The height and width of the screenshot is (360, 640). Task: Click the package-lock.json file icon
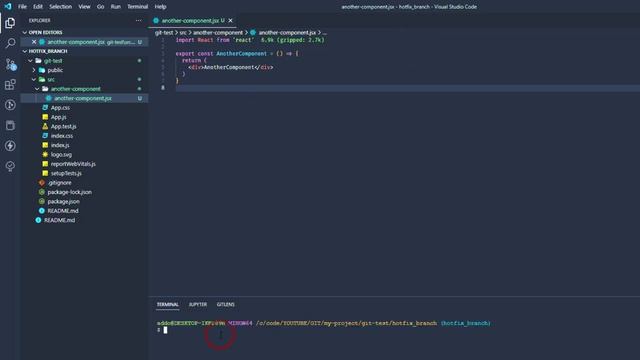42,192
